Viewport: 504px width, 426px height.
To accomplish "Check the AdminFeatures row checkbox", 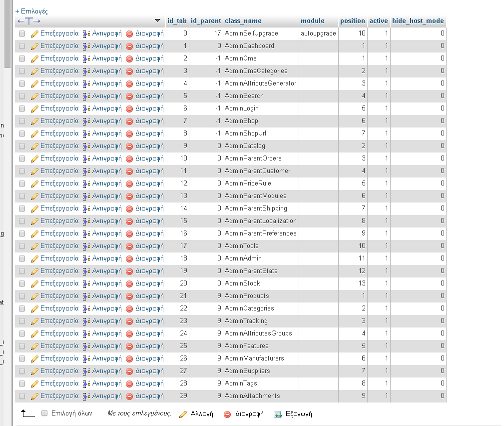I will pyautogui.click(x=22, y=346).
